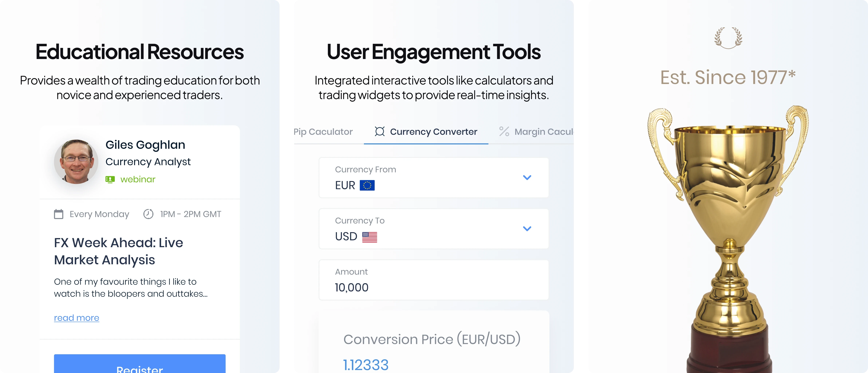Click the green webinar presenter icon
This screenshot has width=868, height=373.
click(110, 179)
